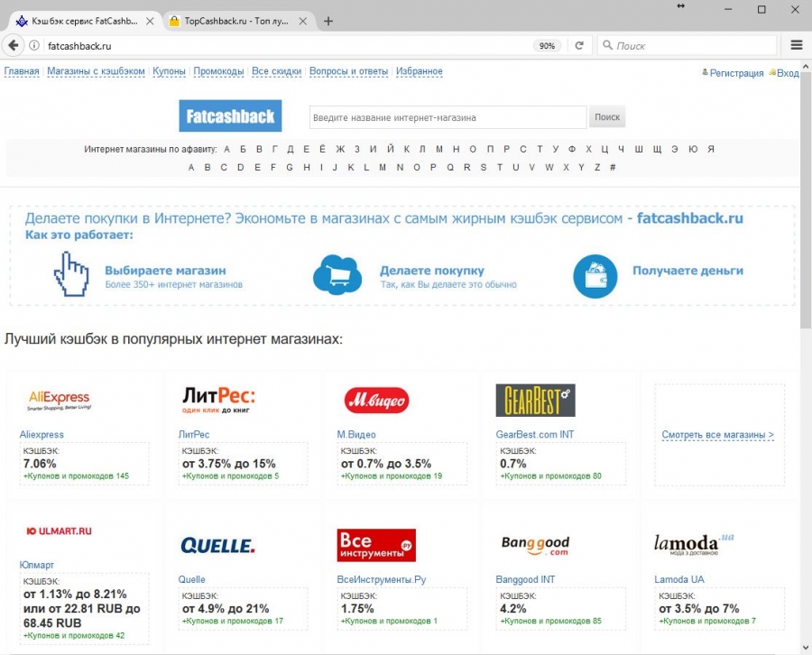
Task: Click the Делаете покупку heading
Action: tap(432, 271)
